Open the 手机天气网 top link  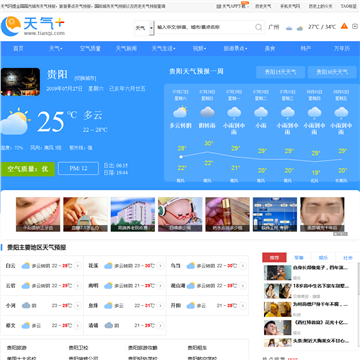pyautogui.click(x=290, y=6)
